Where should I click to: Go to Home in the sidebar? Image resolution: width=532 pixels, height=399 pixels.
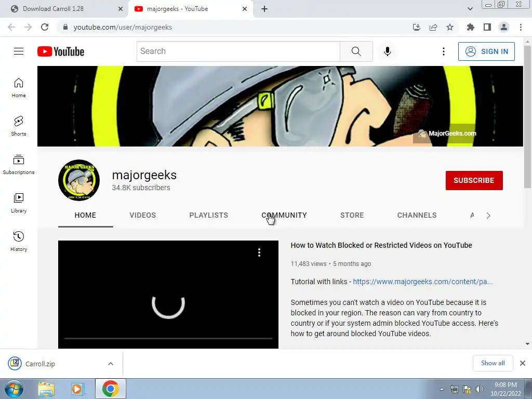coord(19,88)
